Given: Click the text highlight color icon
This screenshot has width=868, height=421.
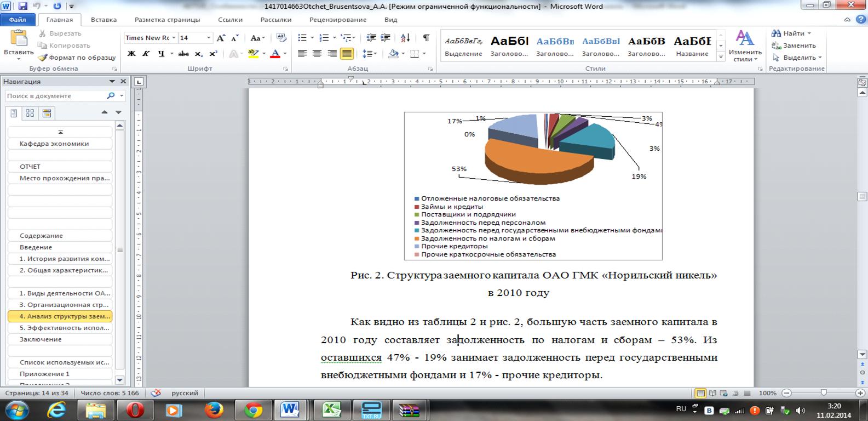Looking at the screenshot, I should click(252, 54).
